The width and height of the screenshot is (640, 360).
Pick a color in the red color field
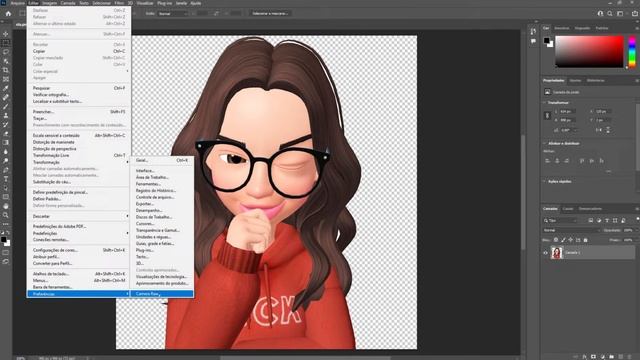[589, 51]
